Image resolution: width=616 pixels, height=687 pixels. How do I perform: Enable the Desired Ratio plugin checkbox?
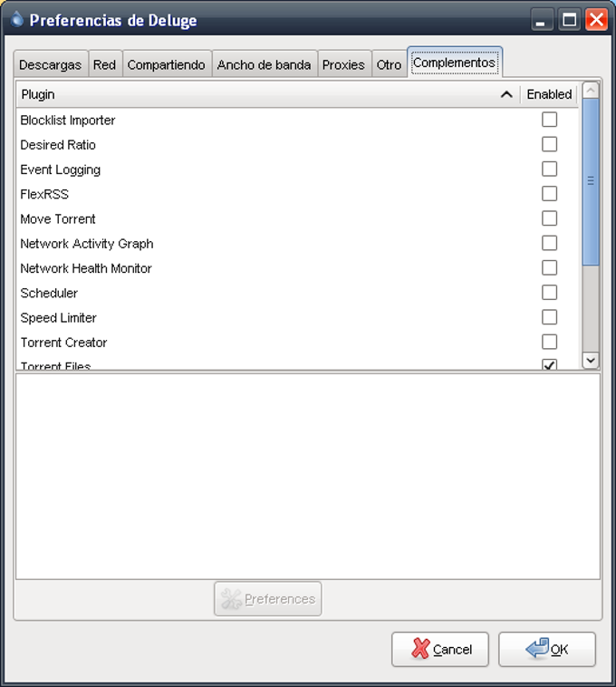pos(550,144)
